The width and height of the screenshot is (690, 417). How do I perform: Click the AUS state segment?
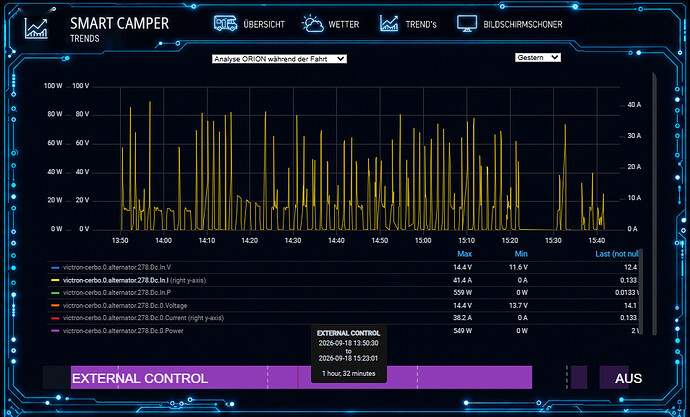point(614,377)
